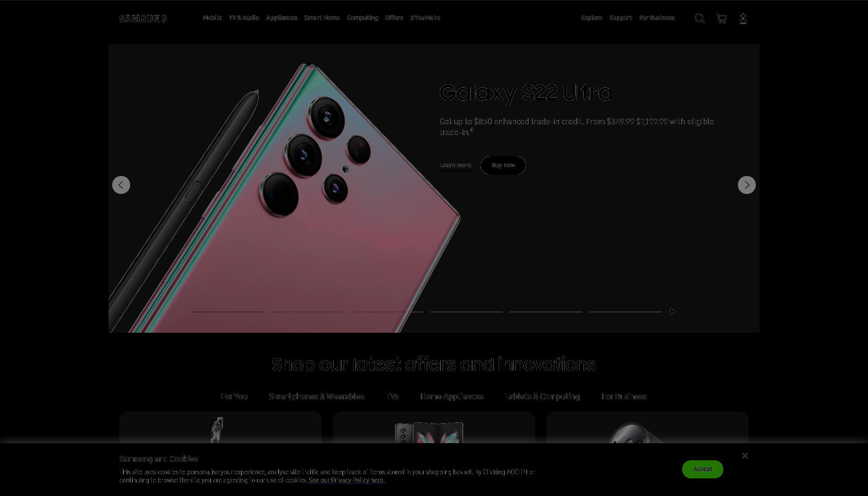Close the cookie banner with X
This screenshot has width=868, height=496.
(745, 456)
